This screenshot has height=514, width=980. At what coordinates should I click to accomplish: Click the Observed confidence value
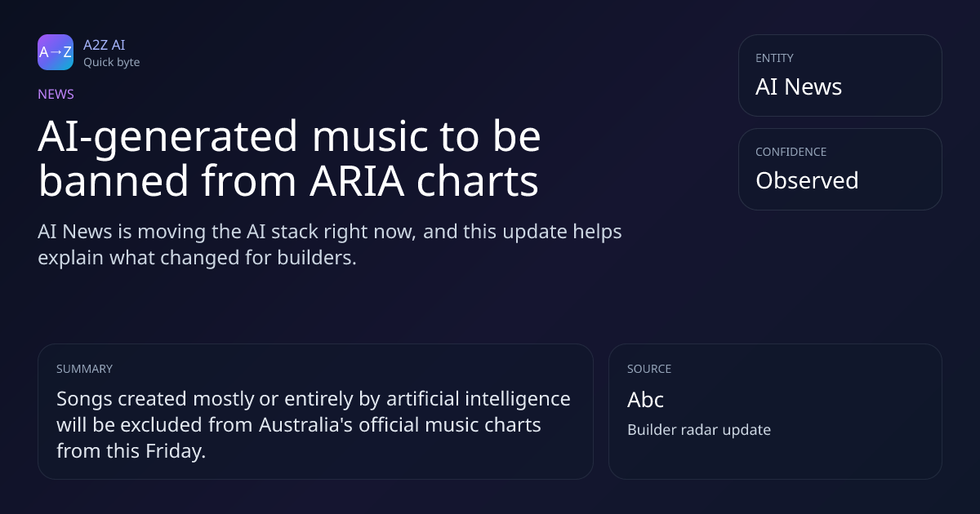pos(806,180)
